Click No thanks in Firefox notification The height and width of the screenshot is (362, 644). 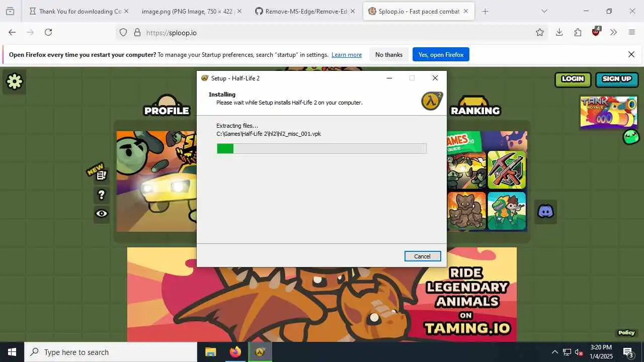pyautogui.click(x=389, y=55)
